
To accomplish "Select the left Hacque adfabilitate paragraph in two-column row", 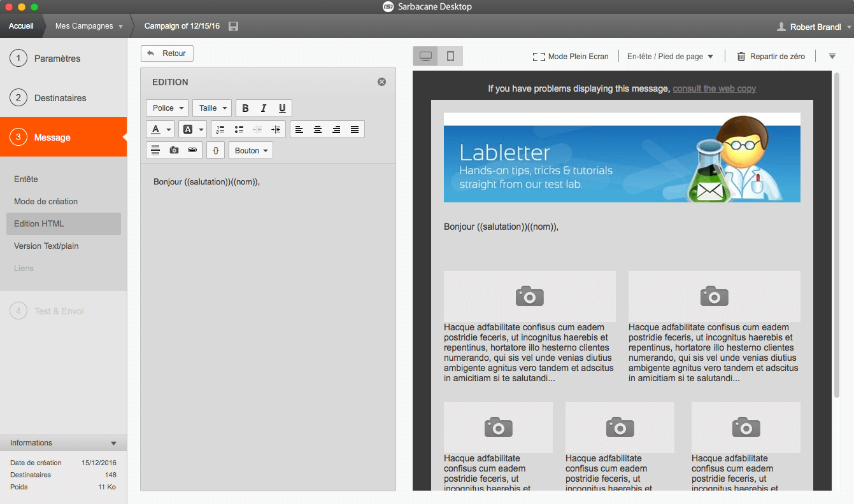I will click(529, 353).
